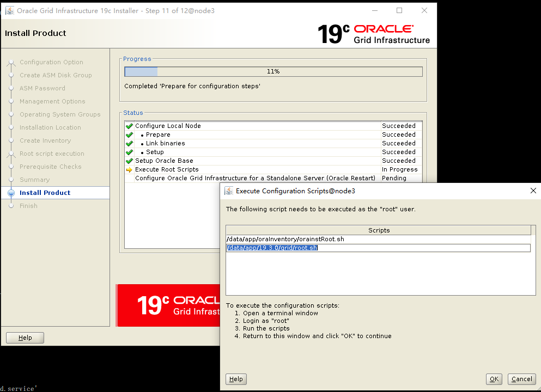Image resolution: width=541 pixels, height=392 pixels.
Task: Click OK in Execute Configuration Scripts dialog
Action: point(494,379)
